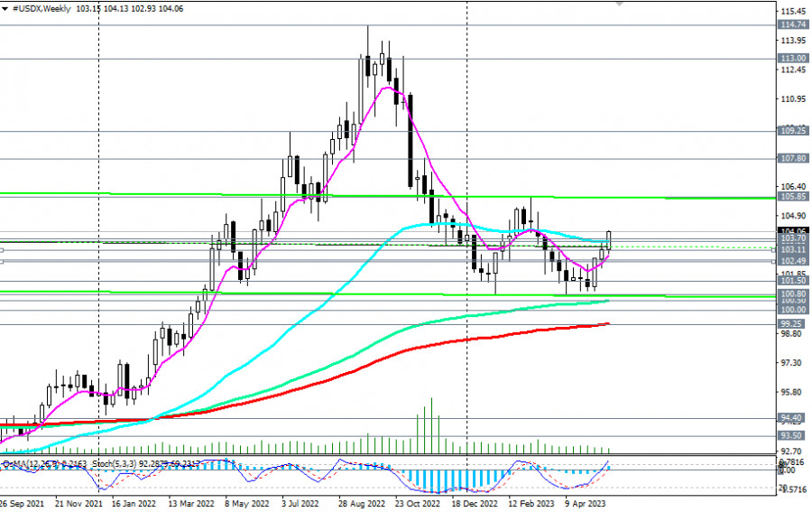812x512 pixels.
Task: Click the 28 Aug 2022 date label
Action: (361, 504)
